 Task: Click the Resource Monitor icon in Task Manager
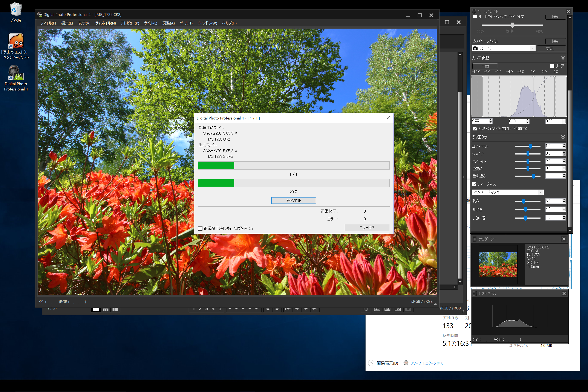click(406, 363)
